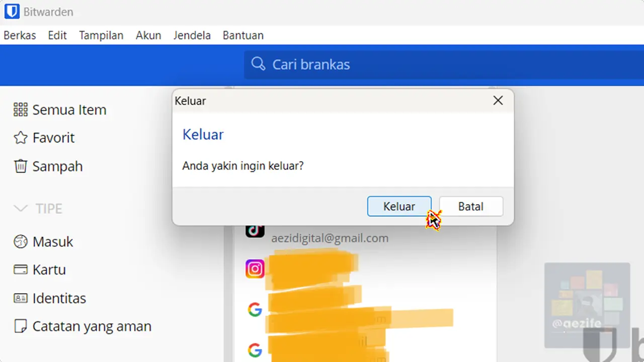The height and width of the screenshot is (362, 644).
Task: Click the Masuk globe icon
Action: [21, 242]
